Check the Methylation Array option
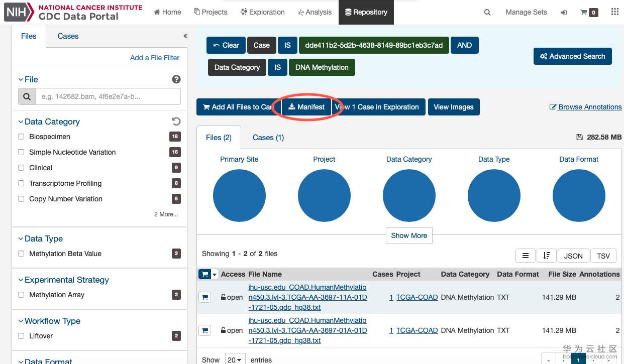Screen dimensions: 624x364 coord(21,295)
